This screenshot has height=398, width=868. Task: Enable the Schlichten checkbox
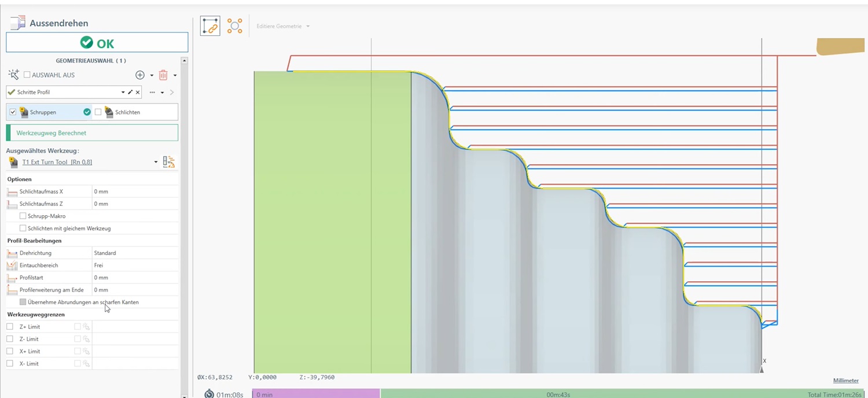point(98,112)
